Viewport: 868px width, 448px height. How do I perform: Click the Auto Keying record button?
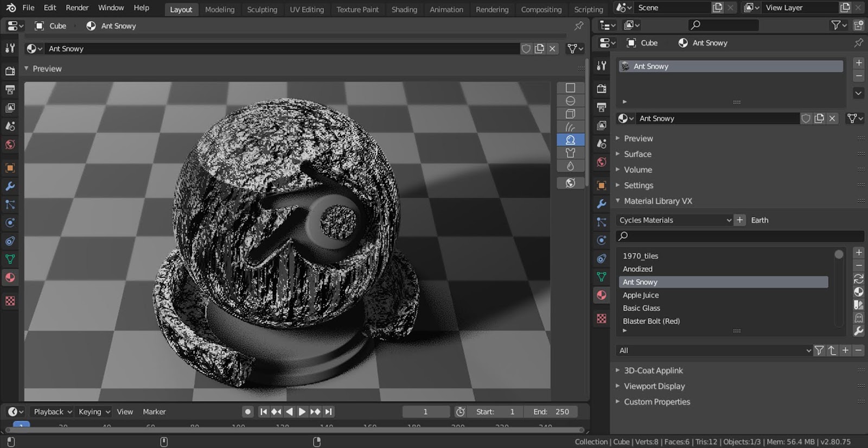(x=248, y=412)
